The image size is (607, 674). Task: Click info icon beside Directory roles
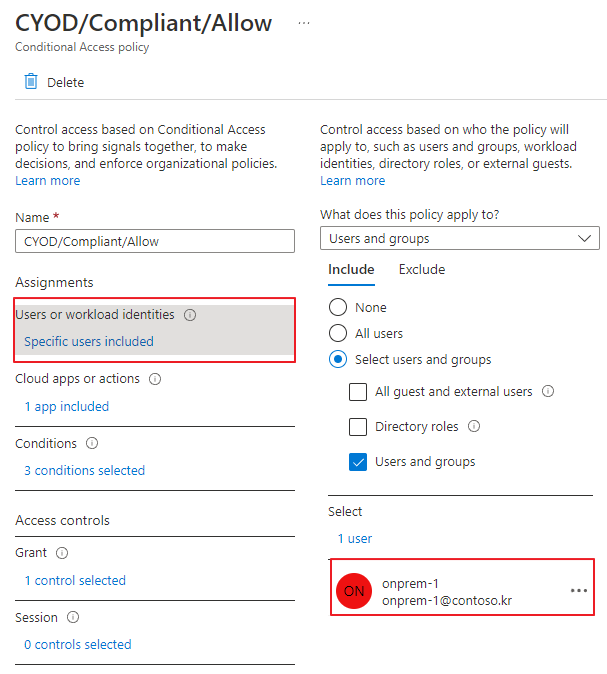click(474, 426)
